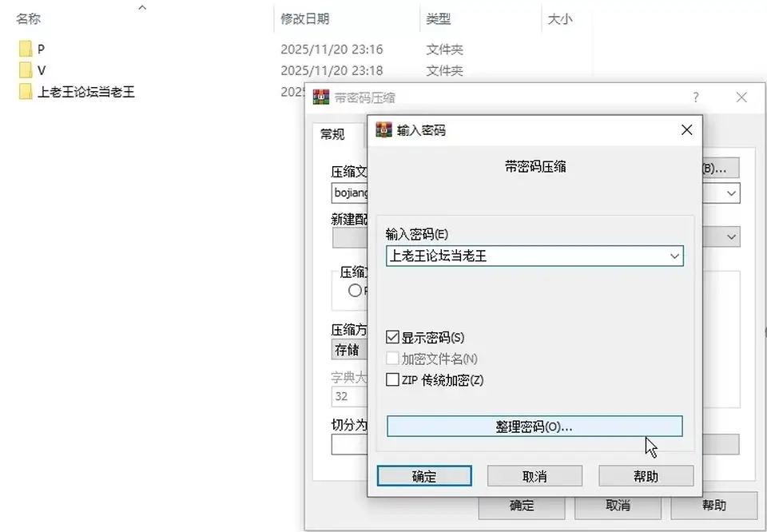Screen dimensions: 767x532
Task: Click the sort arrow above 名称 column
Action: pos(142,7)
